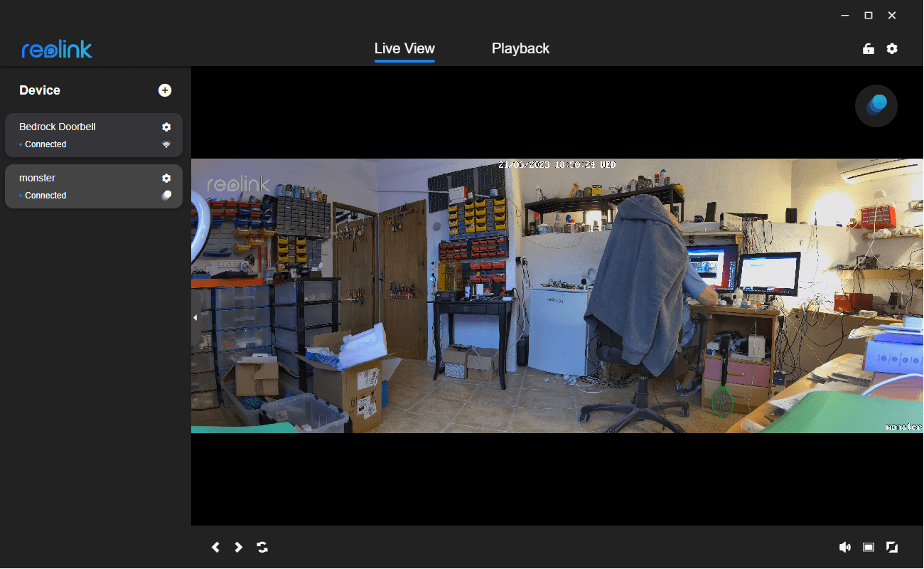924x569 pixels.
Task: Go to previous camera page
Action: coord(216,547)
